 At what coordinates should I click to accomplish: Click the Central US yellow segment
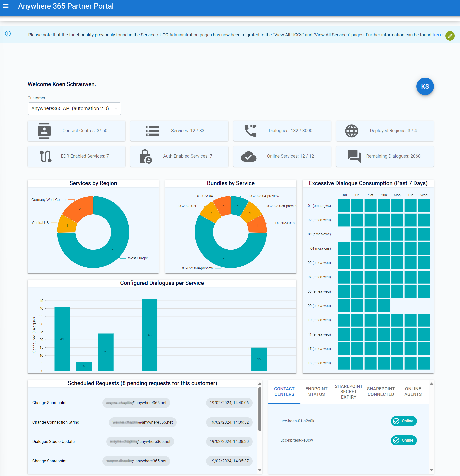click(67, 225)
